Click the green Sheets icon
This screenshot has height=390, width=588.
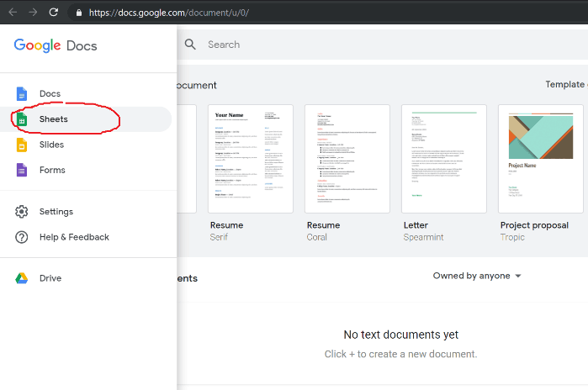point(22,119)
